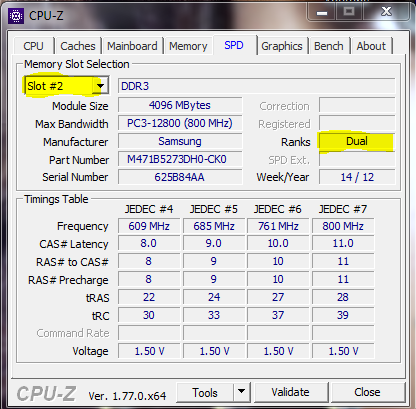416x409 pixels.
Task: Click the CAS# Latency 10.0 cell
Action: (x=278, y=243)
